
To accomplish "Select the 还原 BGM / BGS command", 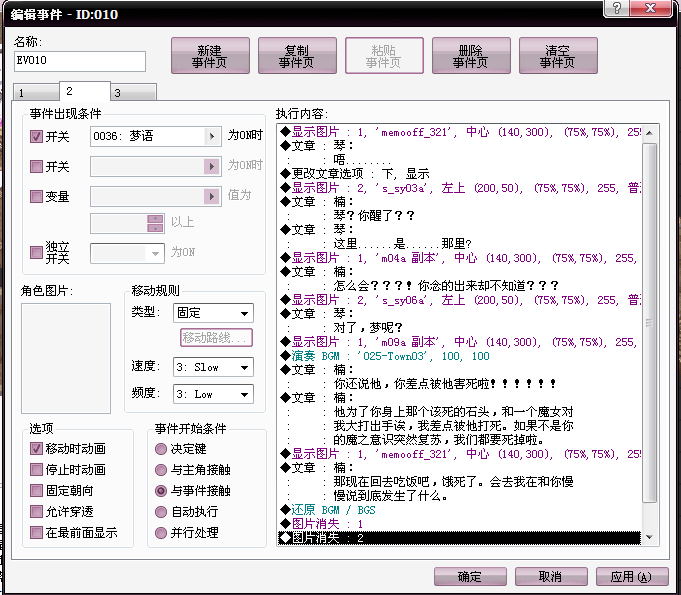I will click(x=459, y=510).
